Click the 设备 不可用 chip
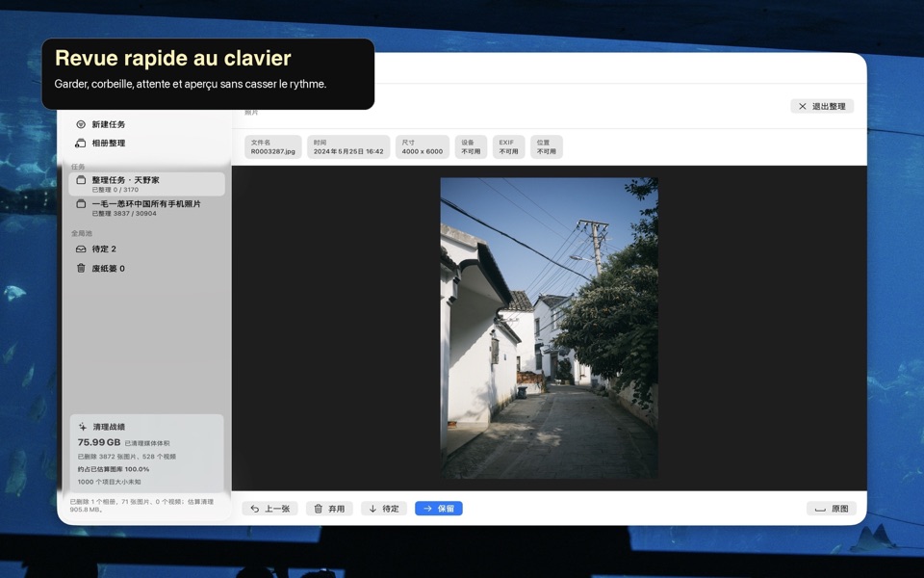Image resolution: width=924 pixels, height=578 pixels. 471,146
